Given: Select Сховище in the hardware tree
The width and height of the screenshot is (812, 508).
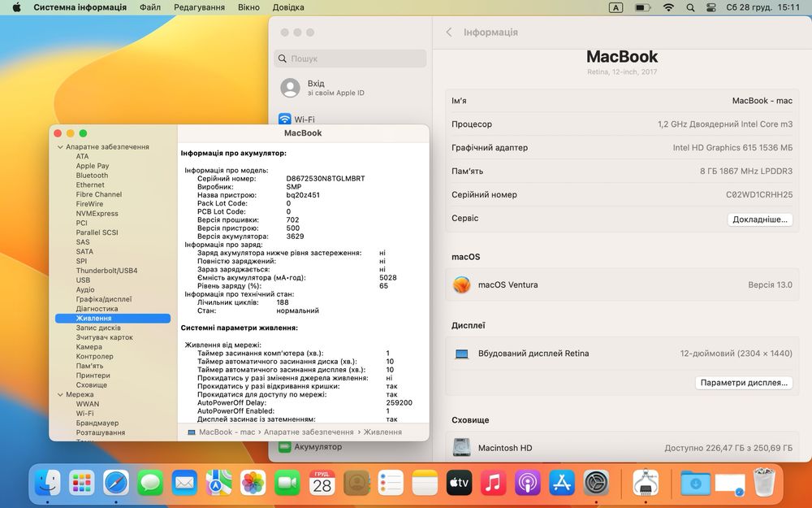Looking at the screenshot, I should click(x=92, y=384).
